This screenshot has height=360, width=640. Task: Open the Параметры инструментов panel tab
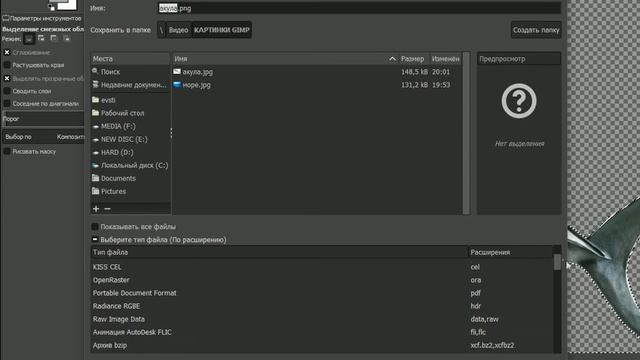(42, 18)
